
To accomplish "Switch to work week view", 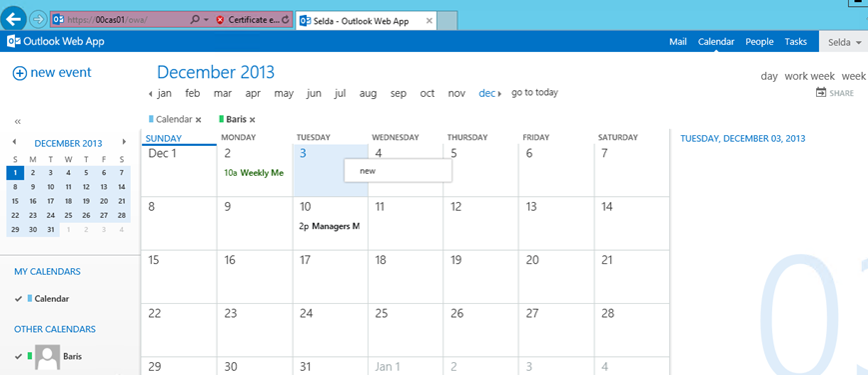I will tap(809, 76).
